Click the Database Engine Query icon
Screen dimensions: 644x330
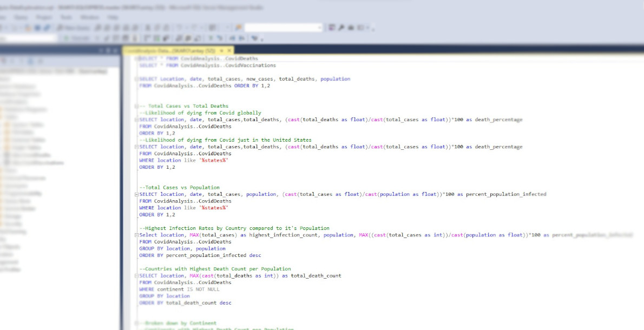pyautogui.click(x=98, y=28)
